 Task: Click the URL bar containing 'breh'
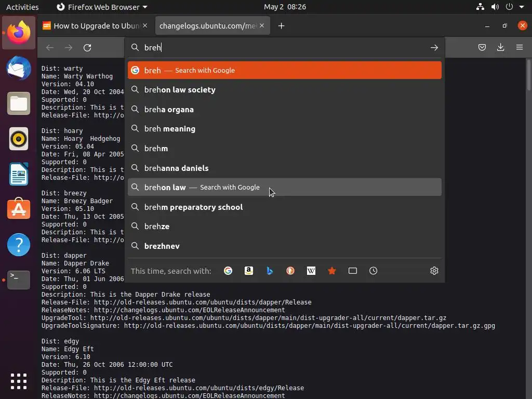285,47
